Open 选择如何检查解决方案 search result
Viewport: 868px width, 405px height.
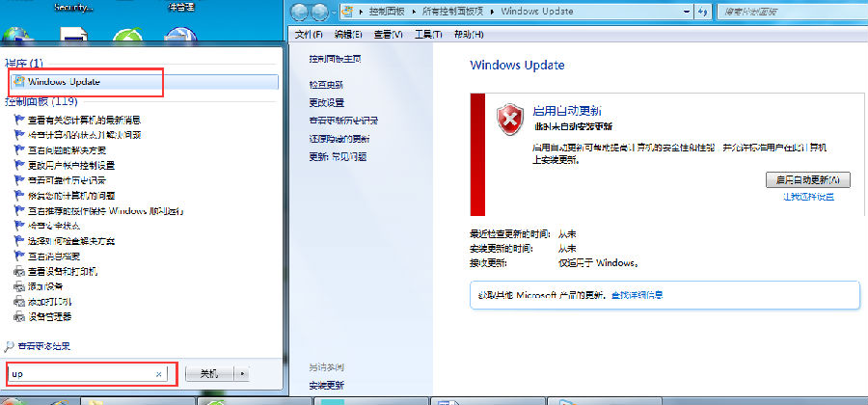71,241
